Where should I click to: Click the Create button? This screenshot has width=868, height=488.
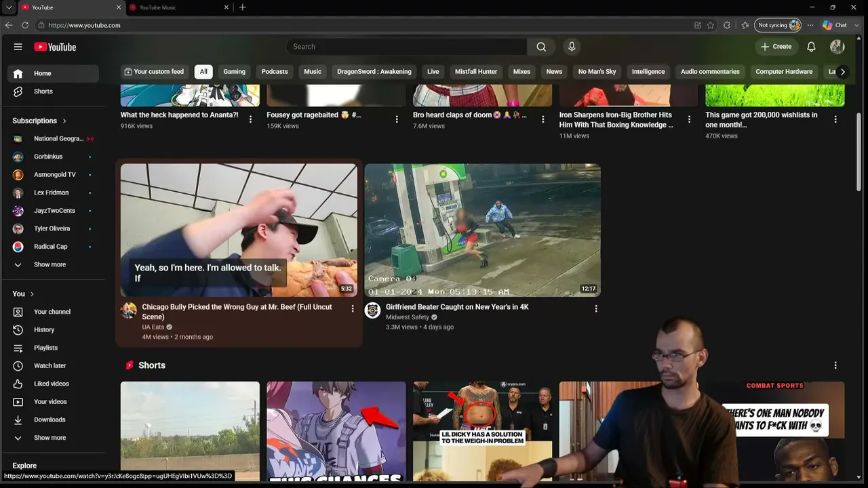776,47
